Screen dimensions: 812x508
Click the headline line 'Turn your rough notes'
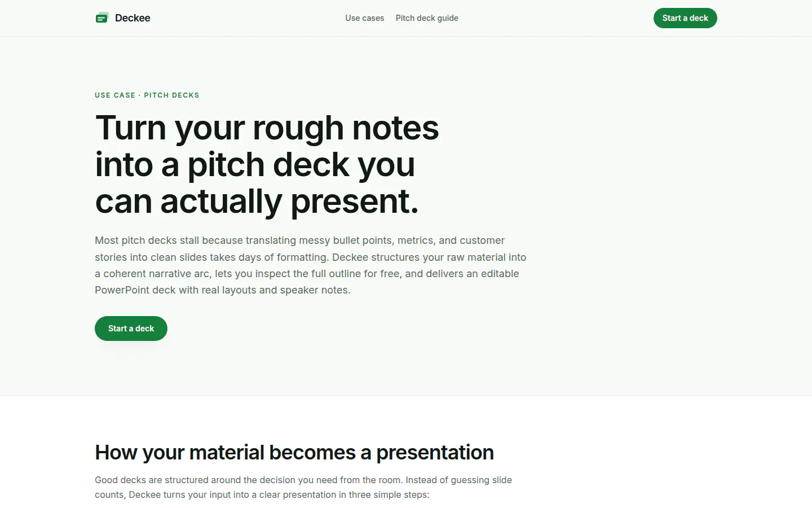[267, 128]
